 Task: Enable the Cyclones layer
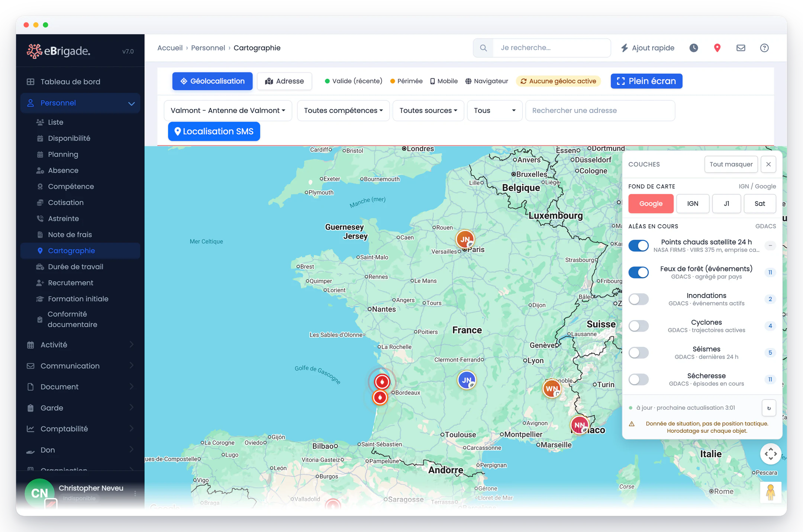pyautogui.click(x=639, y=326)
